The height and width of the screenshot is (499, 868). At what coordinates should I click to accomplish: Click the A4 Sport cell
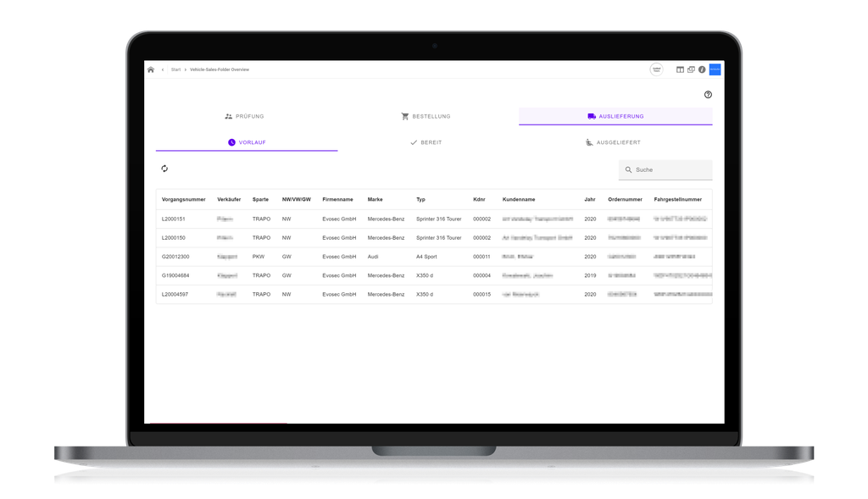[426, 257]
